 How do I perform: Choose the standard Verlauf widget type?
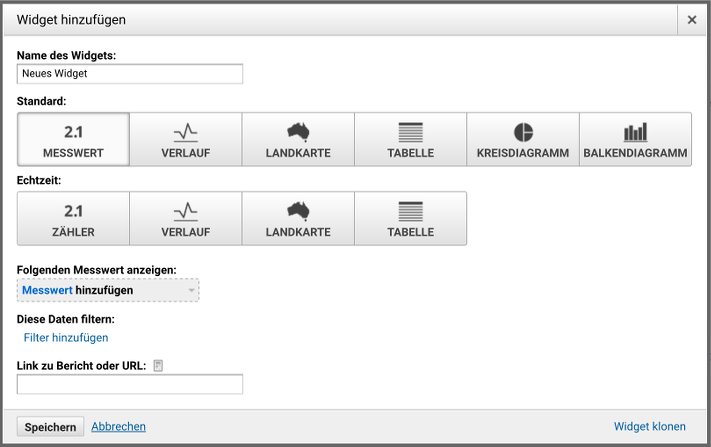[186, 140]
